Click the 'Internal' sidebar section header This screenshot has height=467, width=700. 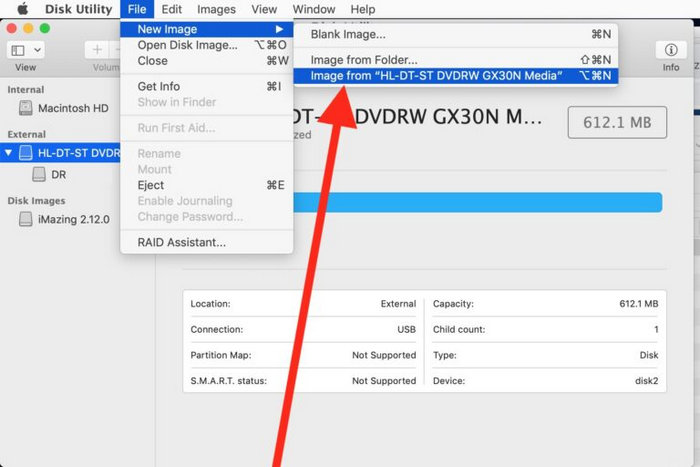click(x=25, y=89)
